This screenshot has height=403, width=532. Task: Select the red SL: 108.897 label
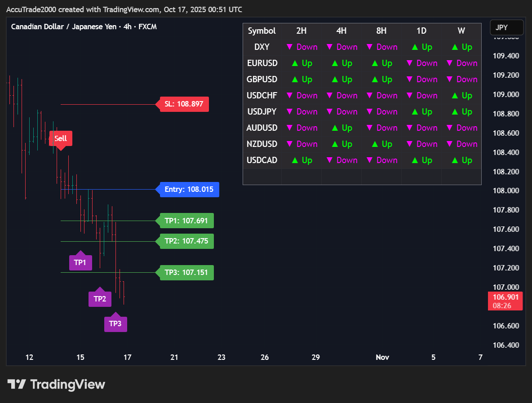184,104
